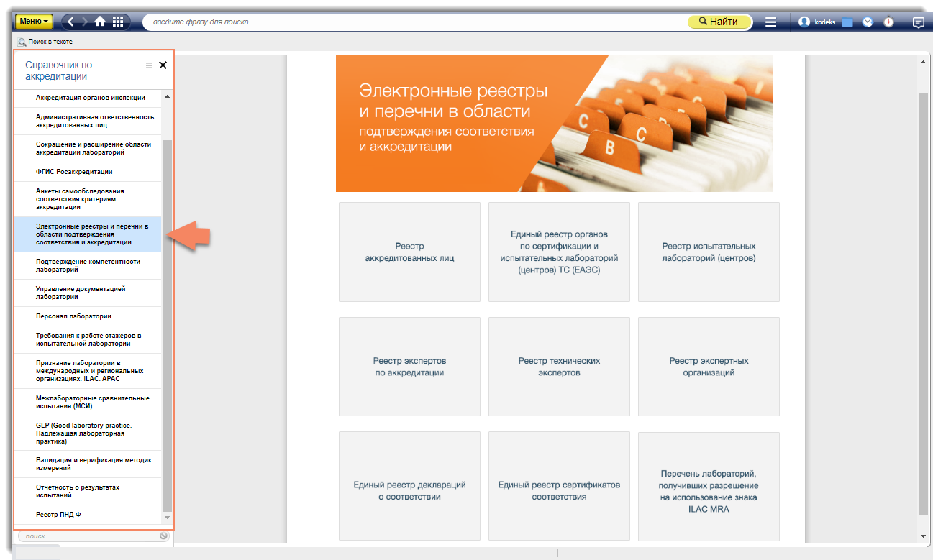Open Реестр аккредитованных лиц tile
Image resolution: width=933 pixels, height=560 pixels.
point(409,252)
